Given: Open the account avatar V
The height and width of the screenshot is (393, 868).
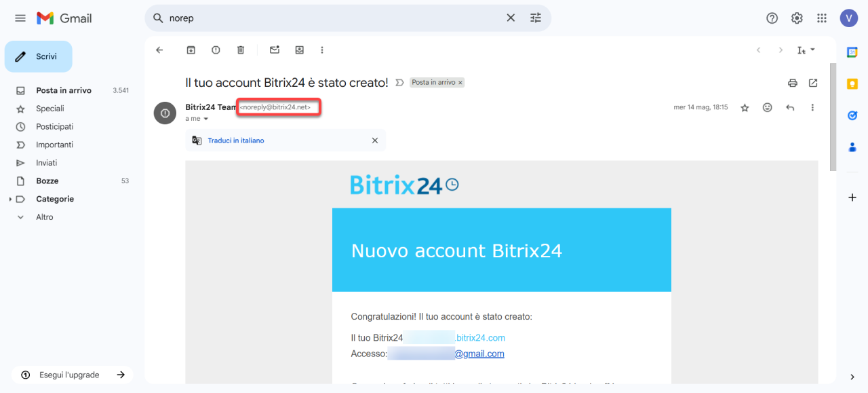Looking at the screenshot, I should pos(848,18).
